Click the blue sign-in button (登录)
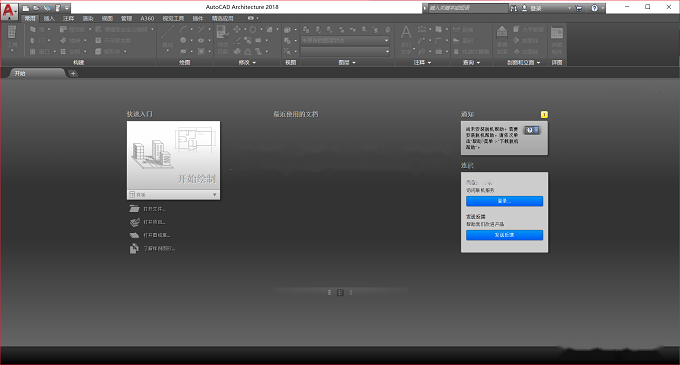The width and height of the screenshot is (680, 365). [504, 201]
